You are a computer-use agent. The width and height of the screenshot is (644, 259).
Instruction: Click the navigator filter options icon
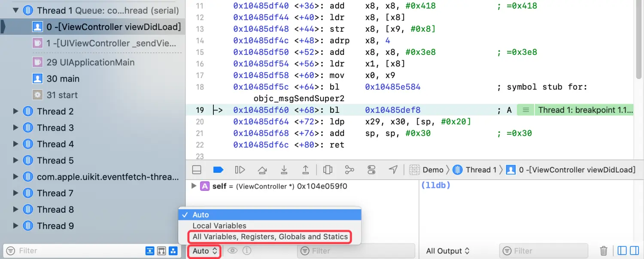coord(11,251)
